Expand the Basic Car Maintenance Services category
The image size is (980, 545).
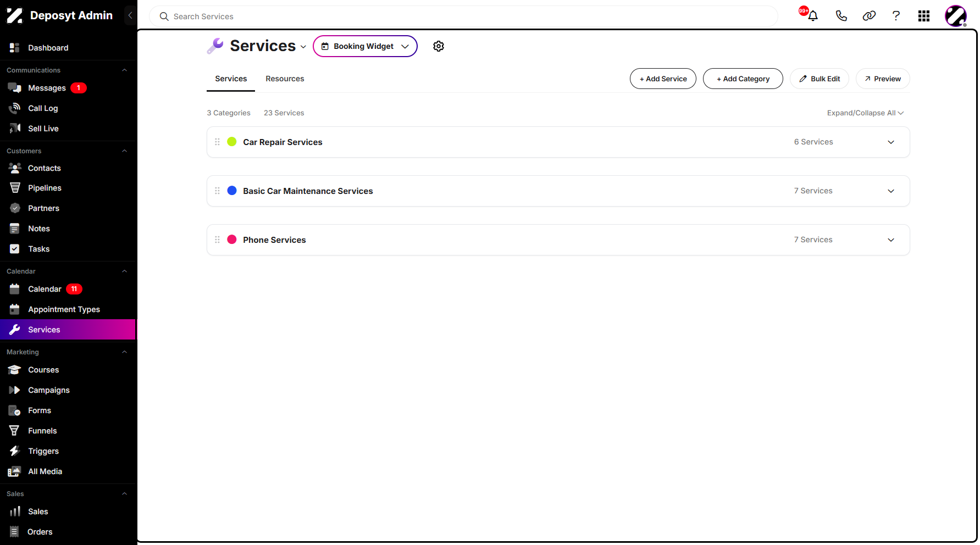point(891,191)
